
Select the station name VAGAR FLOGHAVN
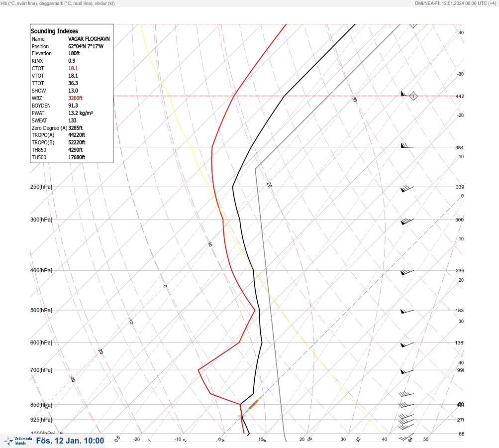[89, 39]
